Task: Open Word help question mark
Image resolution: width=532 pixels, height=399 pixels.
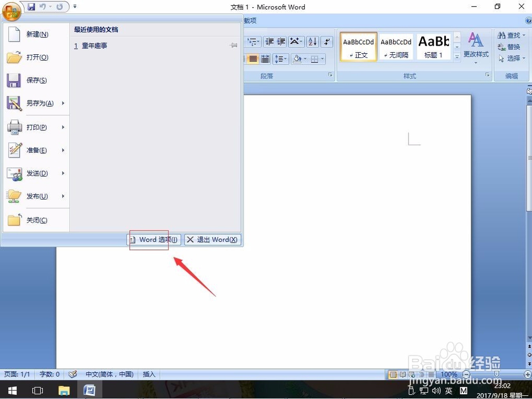Action: click(x=529, y=20)
